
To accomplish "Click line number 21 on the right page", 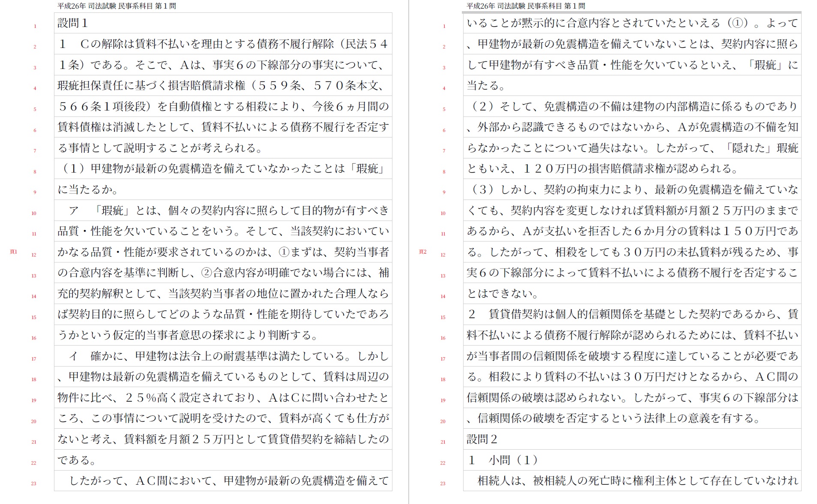I will (x=443, y=442).
